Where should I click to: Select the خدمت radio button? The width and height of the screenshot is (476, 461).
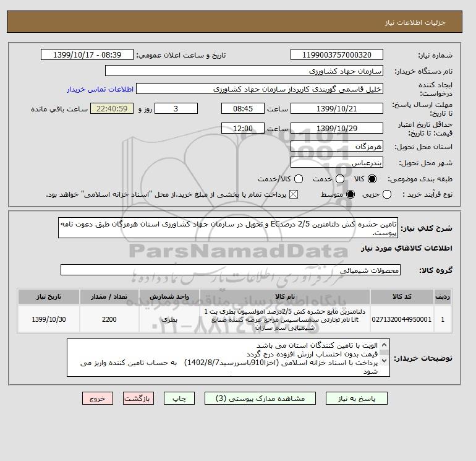coord(340,179)
